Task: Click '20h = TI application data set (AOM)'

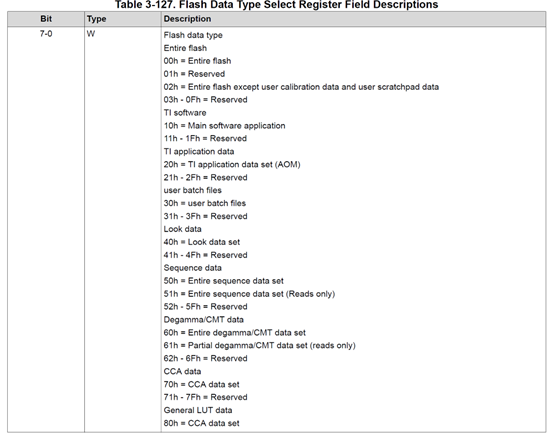Action: [232, 165]
